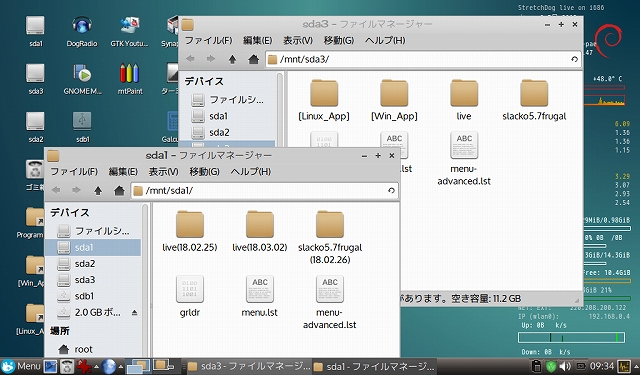Image resolution: width=640 pixels, height=375 pixels.
Task: Open the View (表示) menu in sda3 window
Action: (298, 40)
